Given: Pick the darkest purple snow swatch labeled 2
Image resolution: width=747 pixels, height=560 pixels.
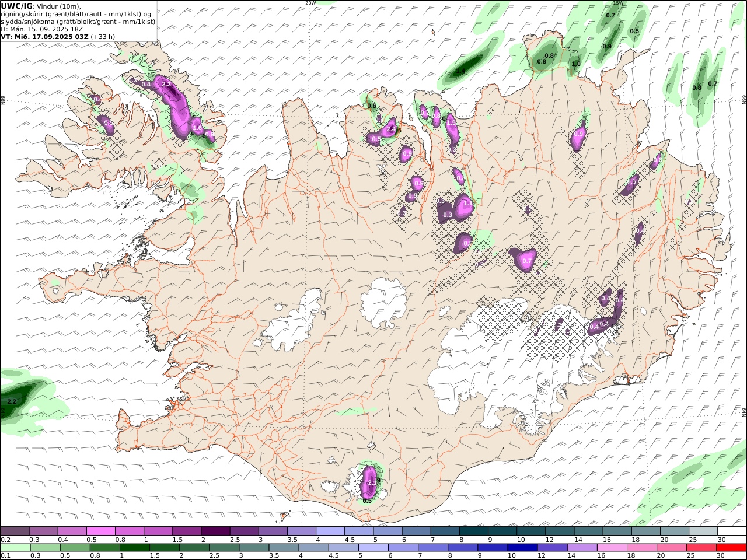Looking at the screenshot, I should [x=215, y=531].
